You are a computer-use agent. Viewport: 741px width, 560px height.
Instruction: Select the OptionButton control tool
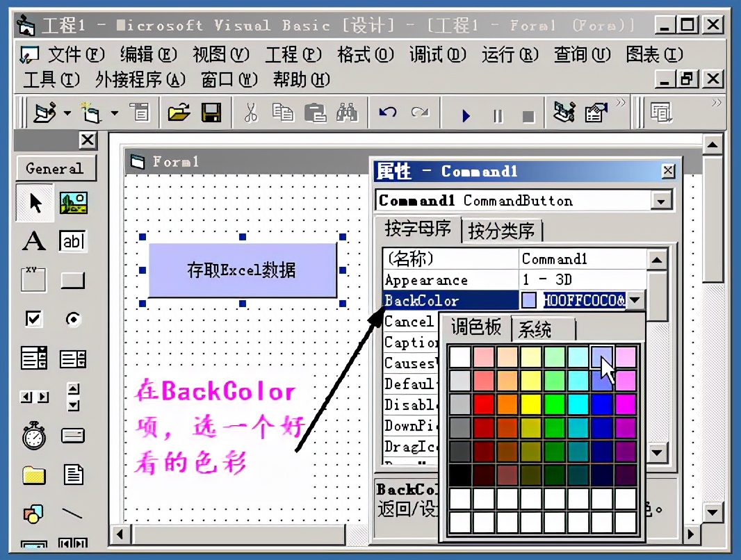(x=72, y=318)
